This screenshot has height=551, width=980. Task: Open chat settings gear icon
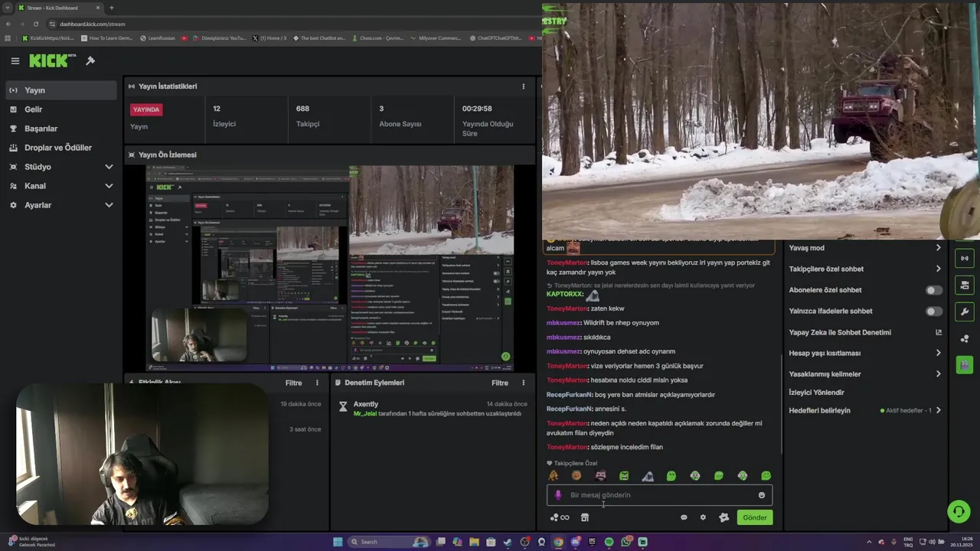[703, 517]
